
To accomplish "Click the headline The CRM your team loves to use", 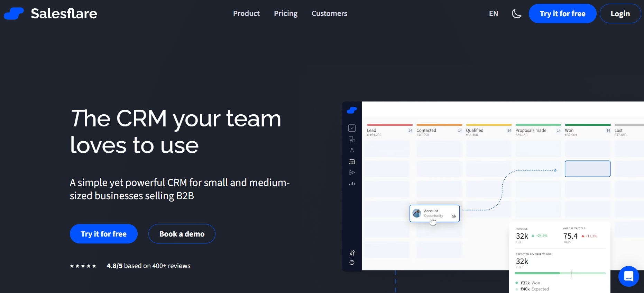I will [x=176, y=131].
